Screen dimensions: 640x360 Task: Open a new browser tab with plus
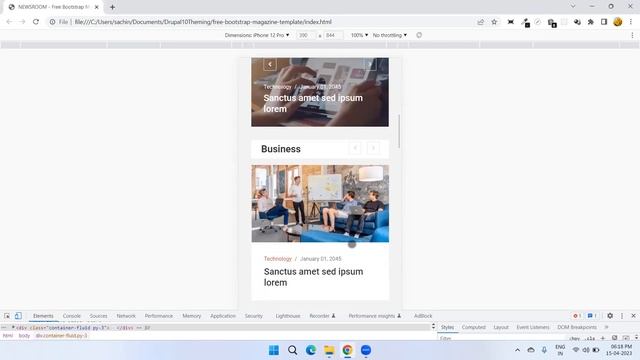click(x=112, y=7)
